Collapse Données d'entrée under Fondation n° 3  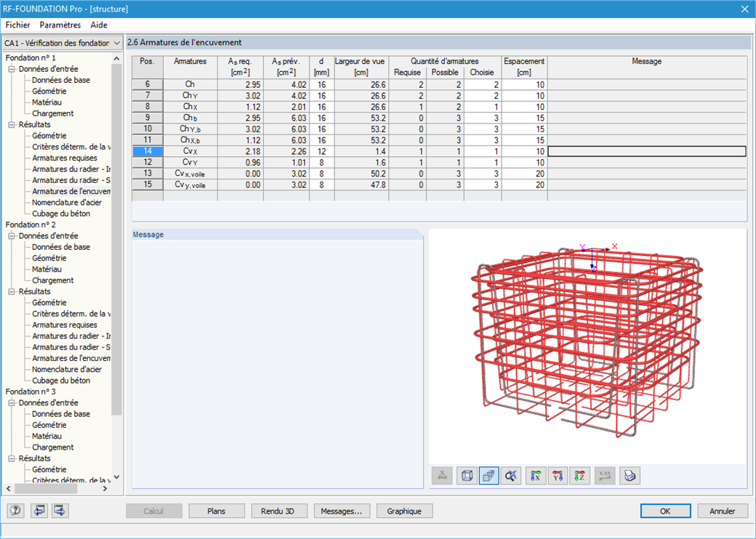point(12,402)
